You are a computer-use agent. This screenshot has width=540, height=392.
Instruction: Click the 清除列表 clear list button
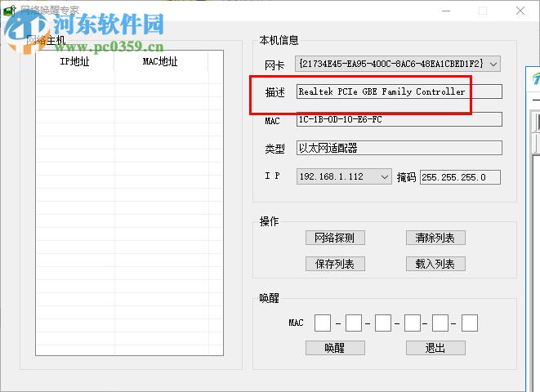pyautogui.click(x=435, y=238)
